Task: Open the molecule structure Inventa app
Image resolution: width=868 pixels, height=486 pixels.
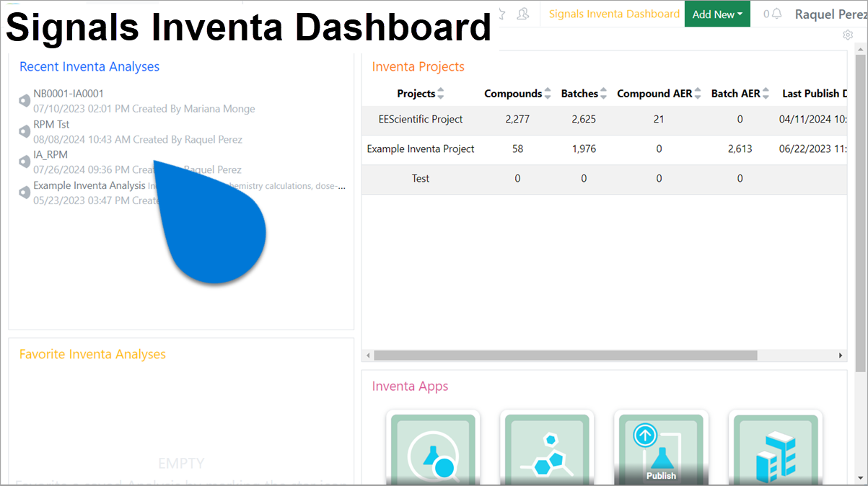Action: coord(547,448)
